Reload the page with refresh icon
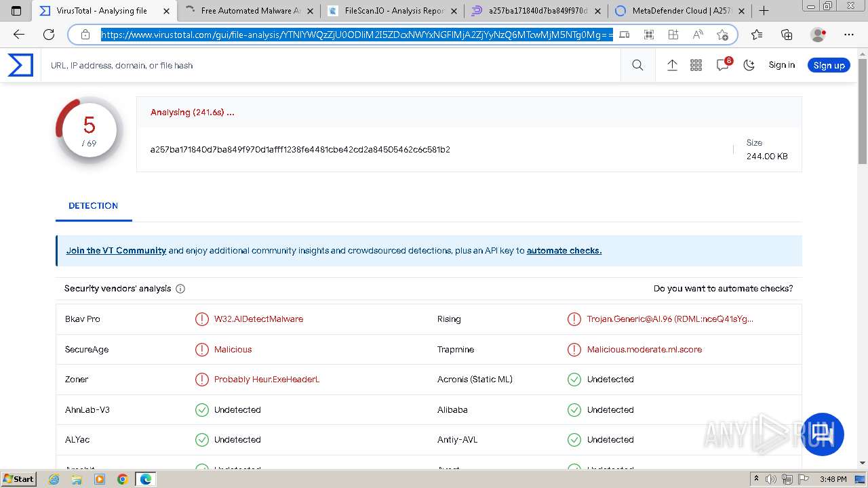This screenshot has height=488, width=868. (49, 35)
